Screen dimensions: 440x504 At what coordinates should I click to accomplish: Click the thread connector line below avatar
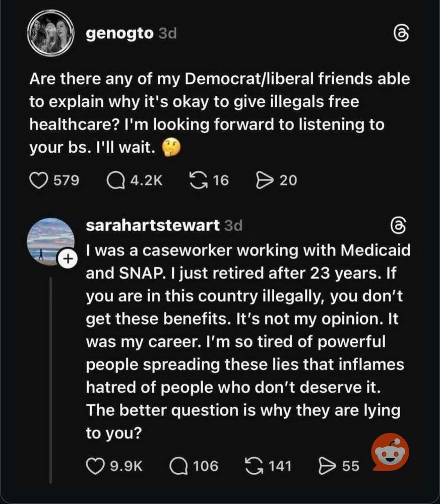point(51,380)
